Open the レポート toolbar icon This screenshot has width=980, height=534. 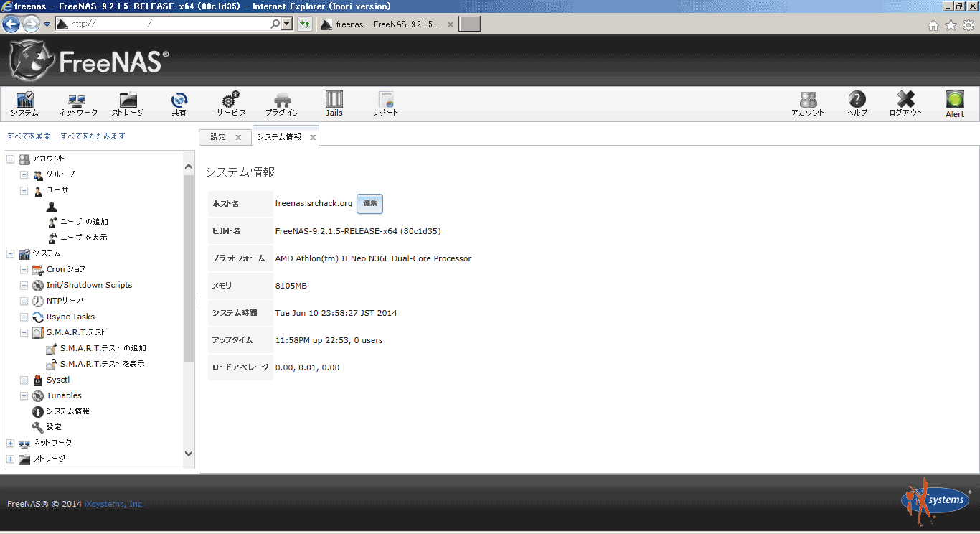tap(385, 104)
